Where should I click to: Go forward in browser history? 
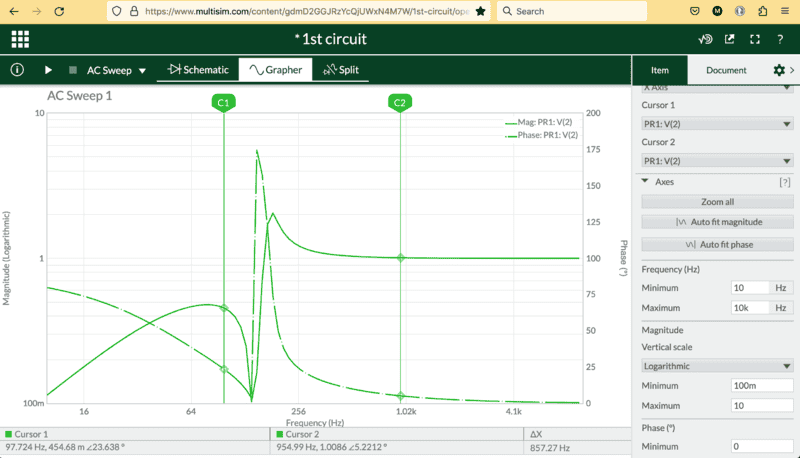pyautogui.click(x=37, y=11)
